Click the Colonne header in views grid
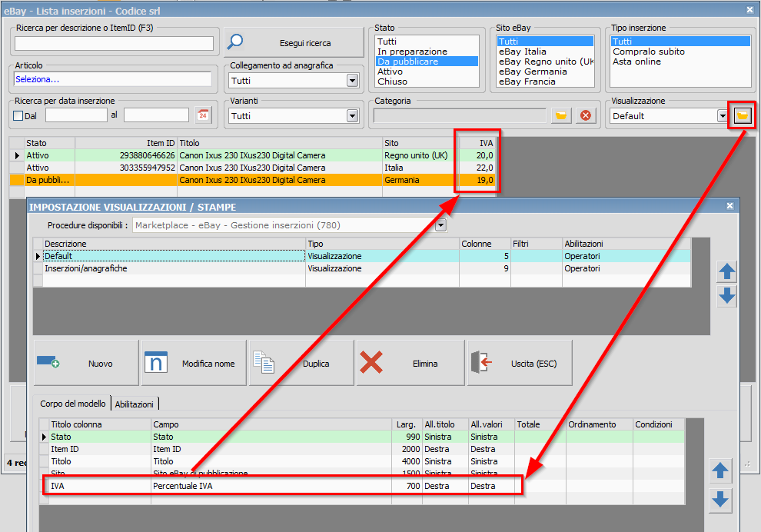 [x=485, y=244]
